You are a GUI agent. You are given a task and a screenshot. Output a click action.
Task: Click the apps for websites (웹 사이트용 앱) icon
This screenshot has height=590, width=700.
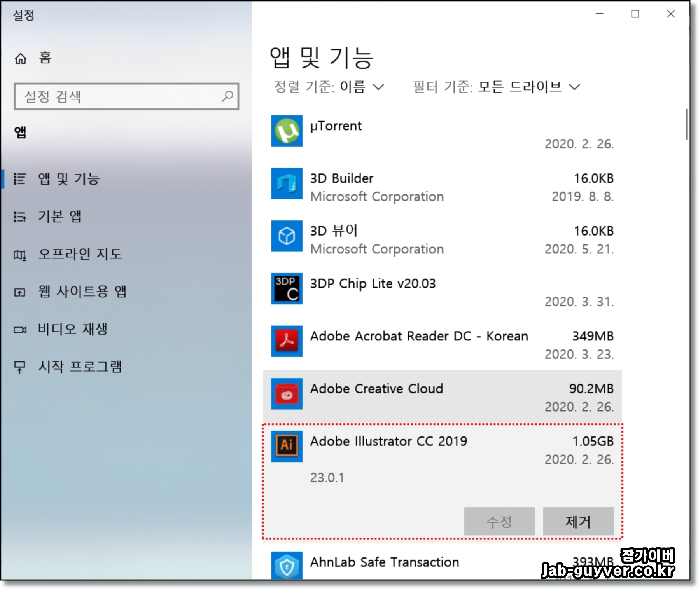tap(20, 292)
